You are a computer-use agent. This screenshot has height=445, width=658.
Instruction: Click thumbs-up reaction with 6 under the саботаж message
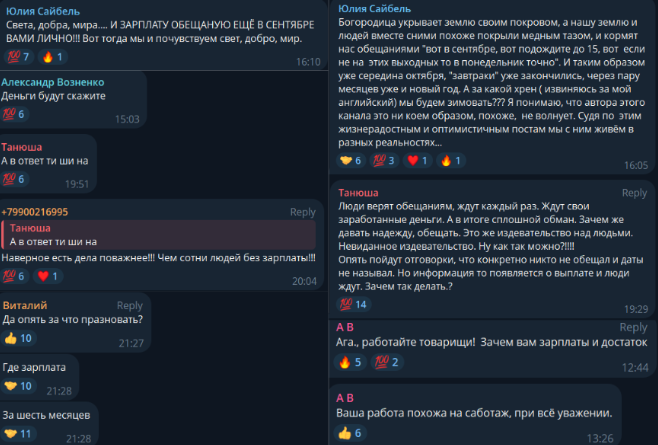350,433
